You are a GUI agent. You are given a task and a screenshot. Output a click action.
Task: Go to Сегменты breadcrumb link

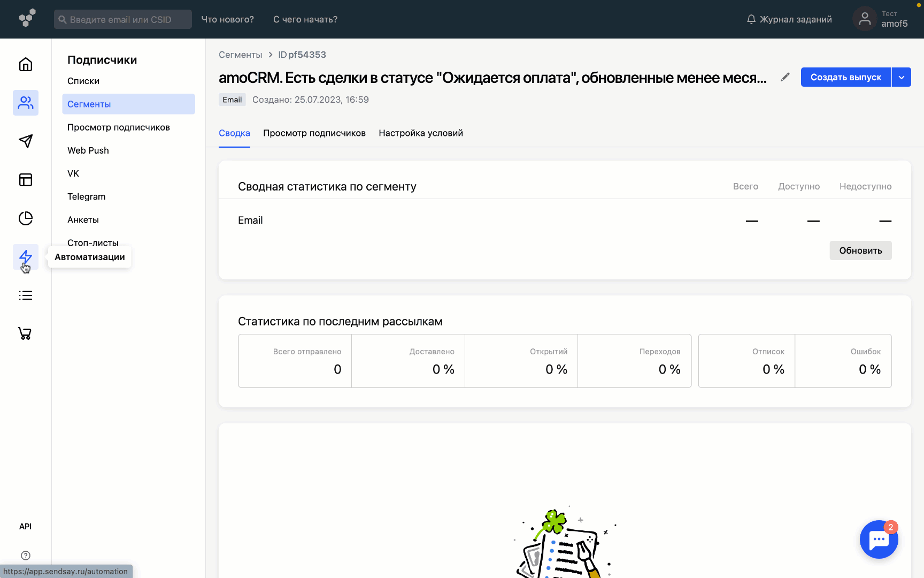click(x=240, y=55)
